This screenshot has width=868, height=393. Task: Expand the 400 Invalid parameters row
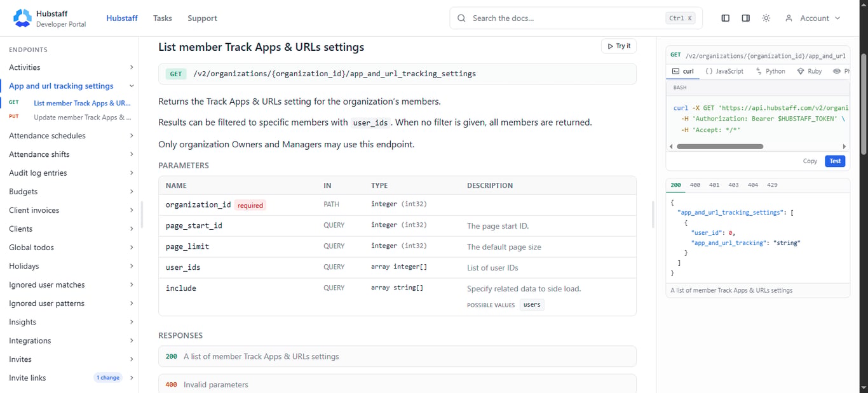point(397,384)
